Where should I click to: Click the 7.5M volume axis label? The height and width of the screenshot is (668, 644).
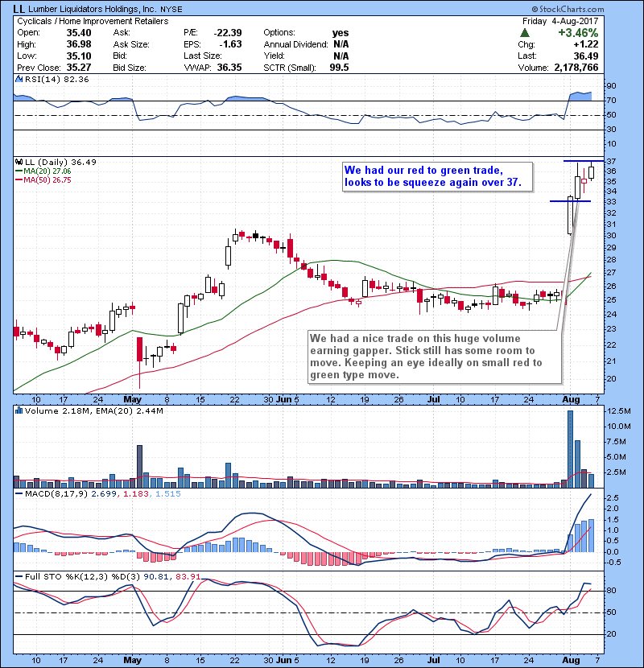[617, 441]
